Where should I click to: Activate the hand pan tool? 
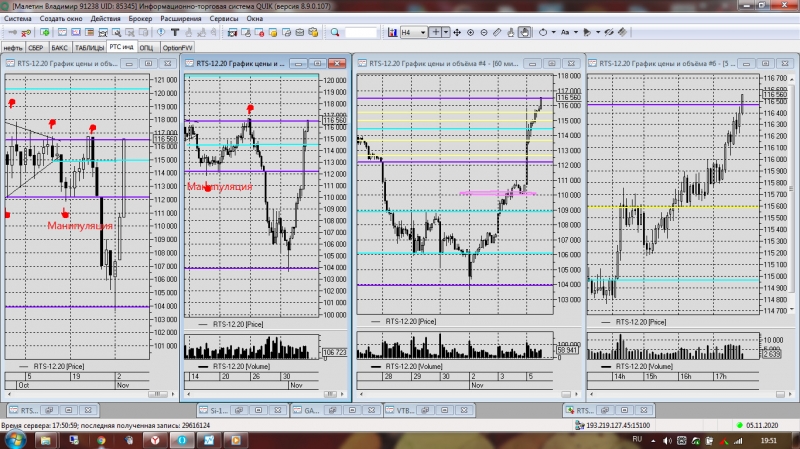pyautogui.click(x=524, y=32)
